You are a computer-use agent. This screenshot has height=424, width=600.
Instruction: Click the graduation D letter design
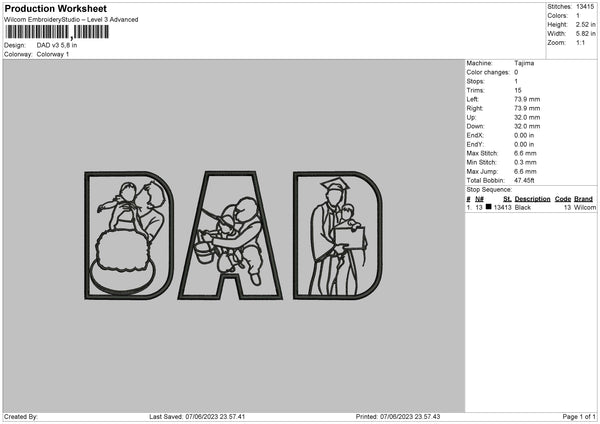(x=338, y=235)
